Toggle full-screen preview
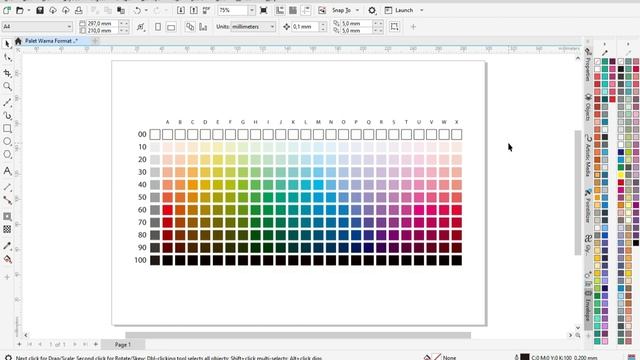 click(x=264, y=10)
